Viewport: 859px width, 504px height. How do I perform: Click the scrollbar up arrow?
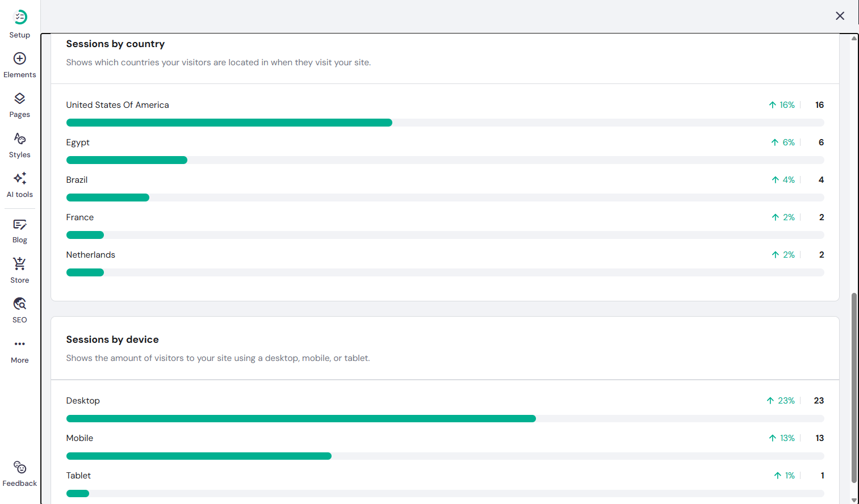[x=854, y=39]
